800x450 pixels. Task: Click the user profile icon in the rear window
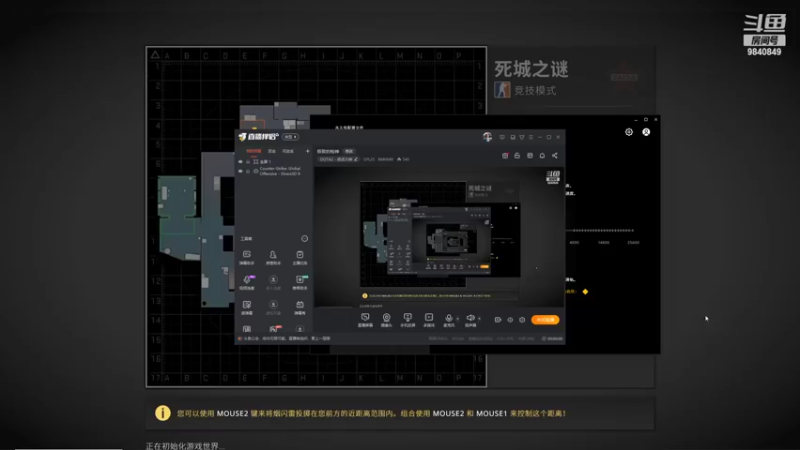click(x=646, y=132)
